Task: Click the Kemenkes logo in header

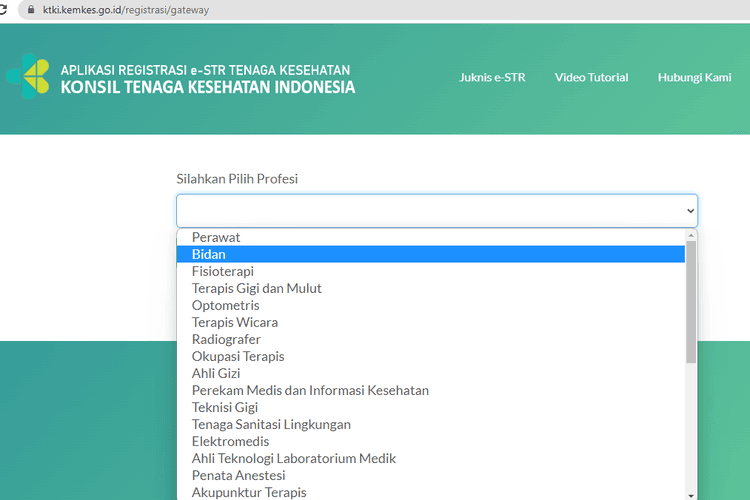Action: tap(28, 77)
